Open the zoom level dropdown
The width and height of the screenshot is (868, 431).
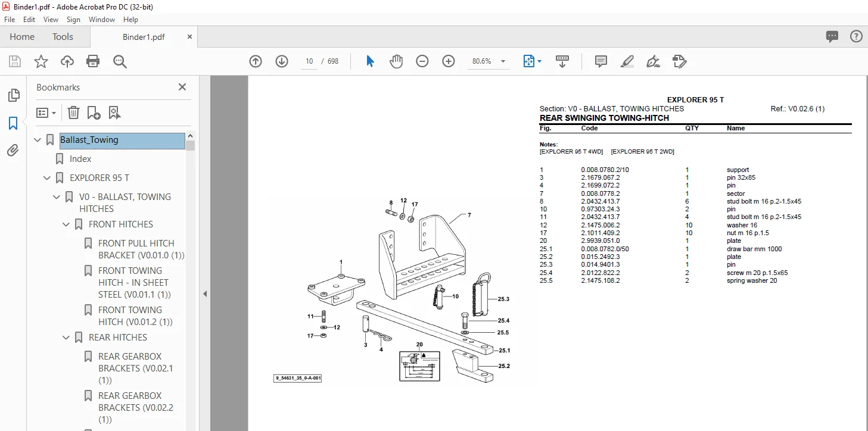click(503, 61)
